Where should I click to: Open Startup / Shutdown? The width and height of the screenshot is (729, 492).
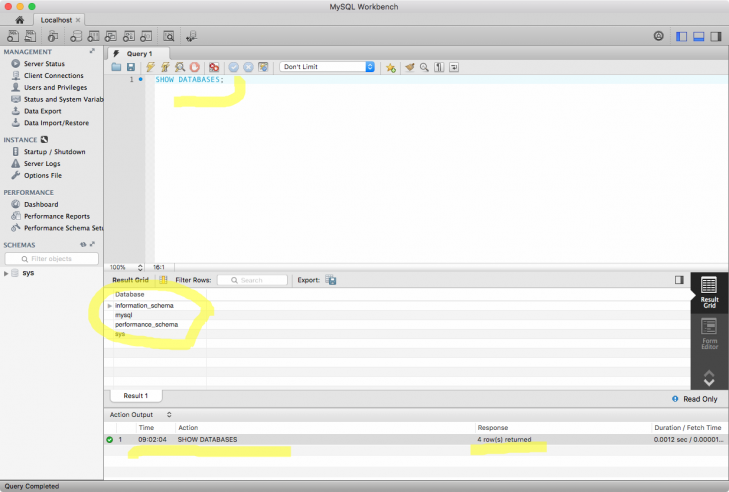tap(54, 152)
